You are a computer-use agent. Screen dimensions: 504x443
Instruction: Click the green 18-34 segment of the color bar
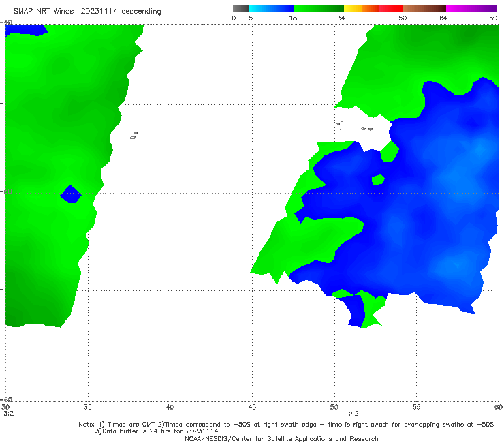[319, 8]
